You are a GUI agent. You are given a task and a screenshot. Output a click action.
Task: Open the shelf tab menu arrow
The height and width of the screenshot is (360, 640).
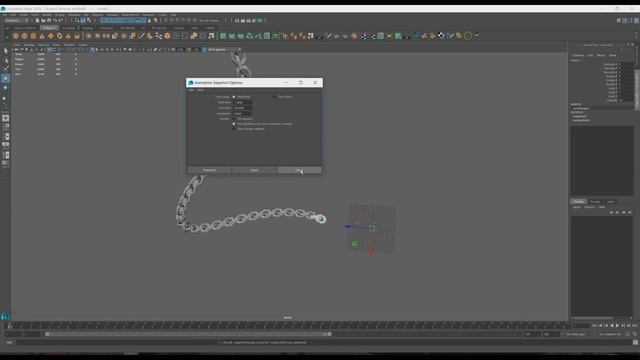pos(7,28)
